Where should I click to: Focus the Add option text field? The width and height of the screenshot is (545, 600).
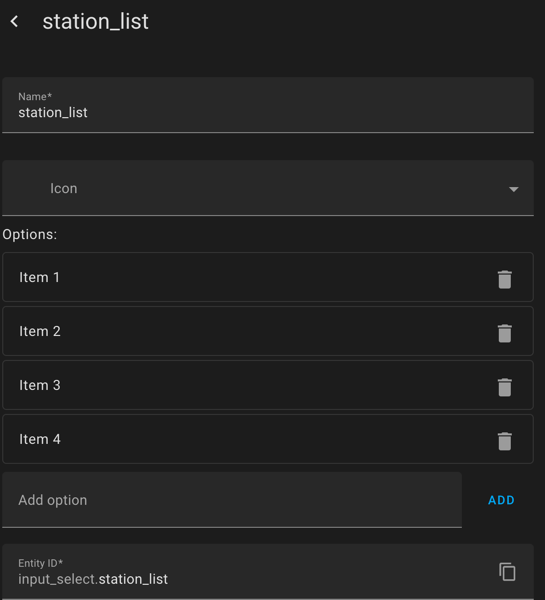click(232, 500)
